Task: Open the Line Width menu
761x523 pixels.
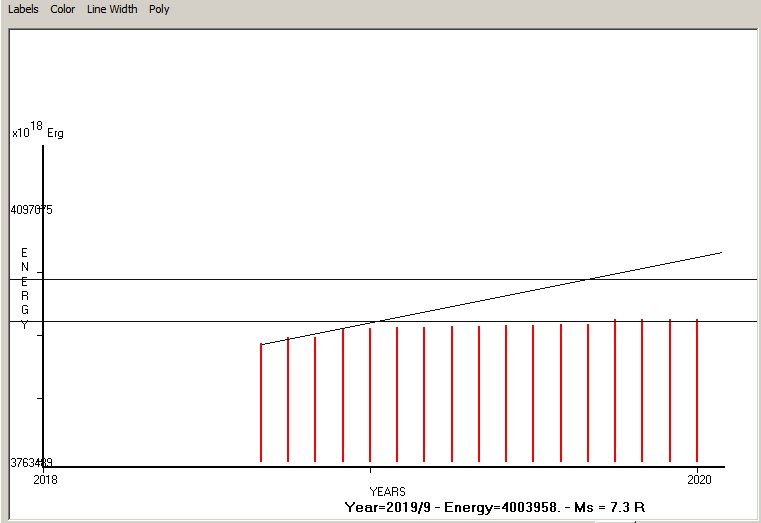Action: coord(111,9)
